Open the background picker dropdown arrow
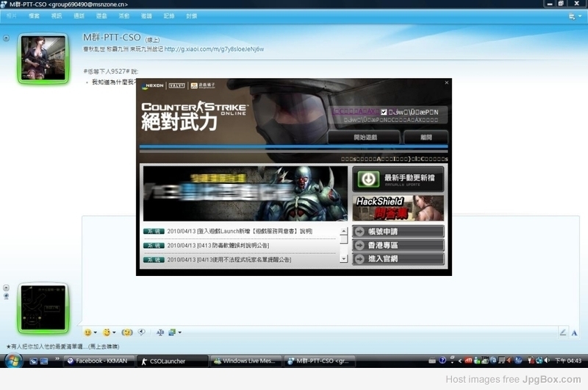 coord(179,333)
